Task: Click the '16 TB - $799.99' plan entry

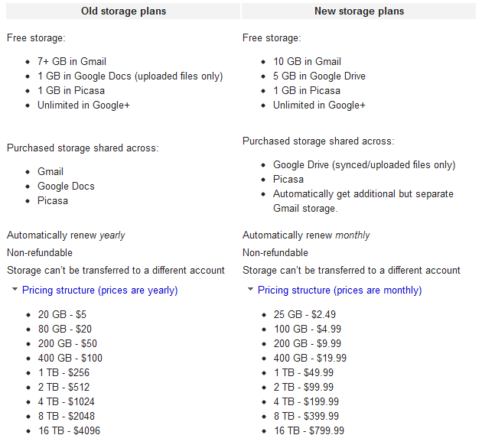Action: click(308, 430)
